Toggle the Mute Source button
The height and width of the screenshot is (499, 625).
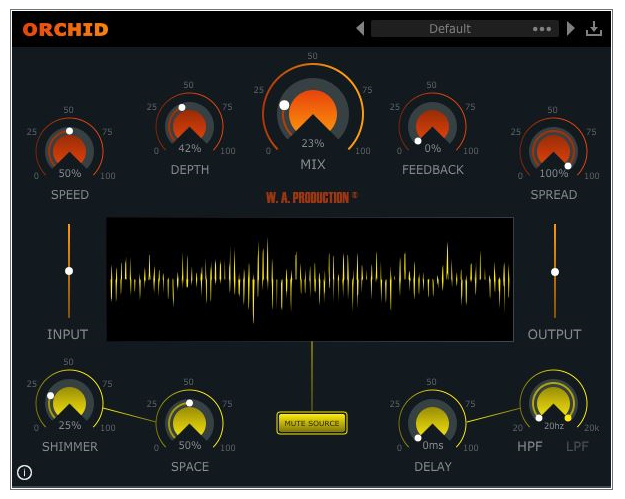click(312, 423)
